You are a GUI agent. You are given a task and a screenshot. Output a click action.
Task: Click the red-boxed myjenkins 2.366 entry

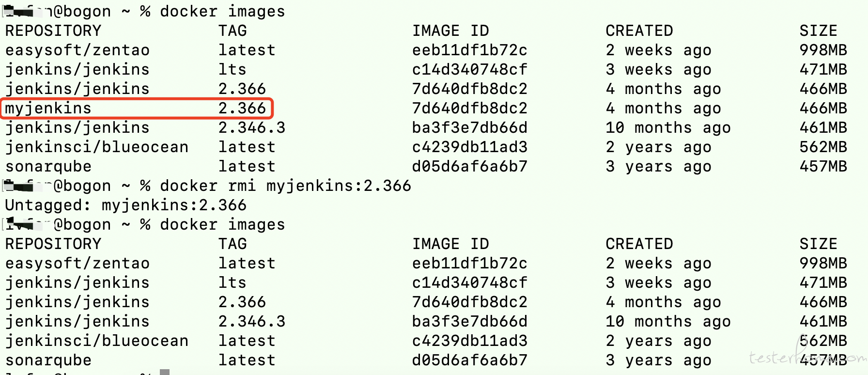point(137,108)
